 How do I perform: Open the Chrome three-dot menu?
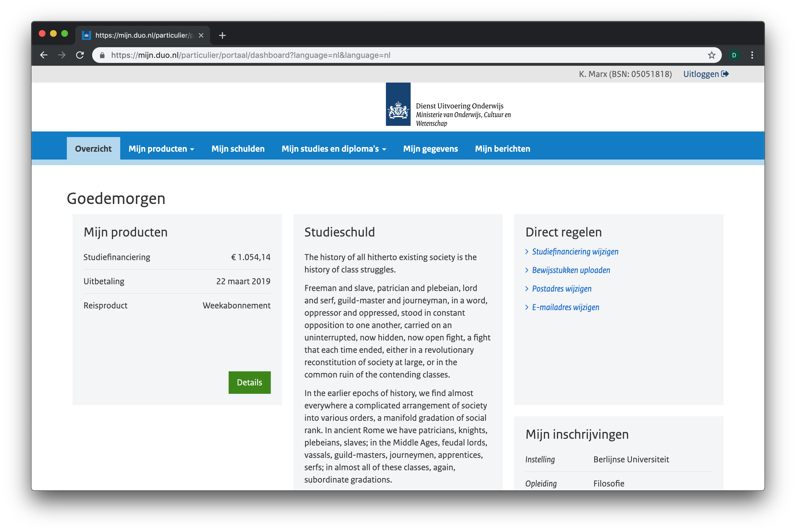[x=752, y=55]
